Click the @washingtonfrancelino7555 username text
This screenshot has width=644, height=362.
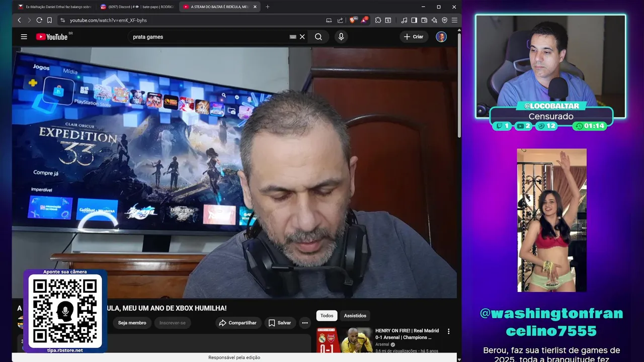pos(551,322)
